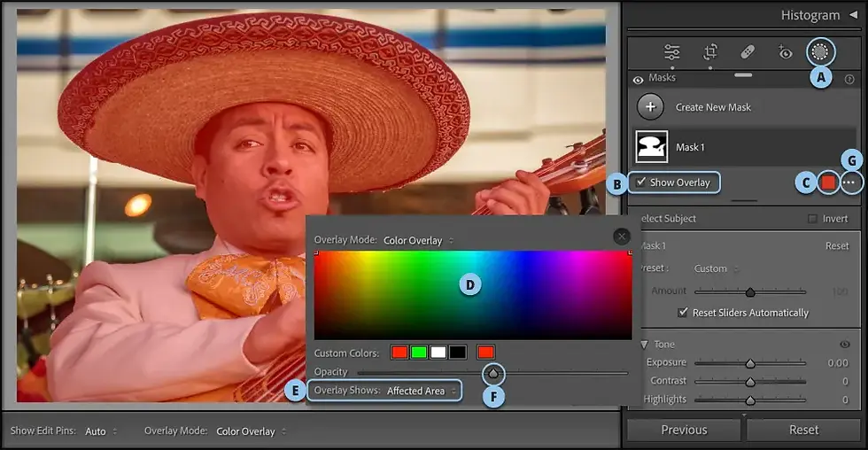Open the Overlay Shows Affected Area dropdown

pyautogui.click(x=422, y=391)
